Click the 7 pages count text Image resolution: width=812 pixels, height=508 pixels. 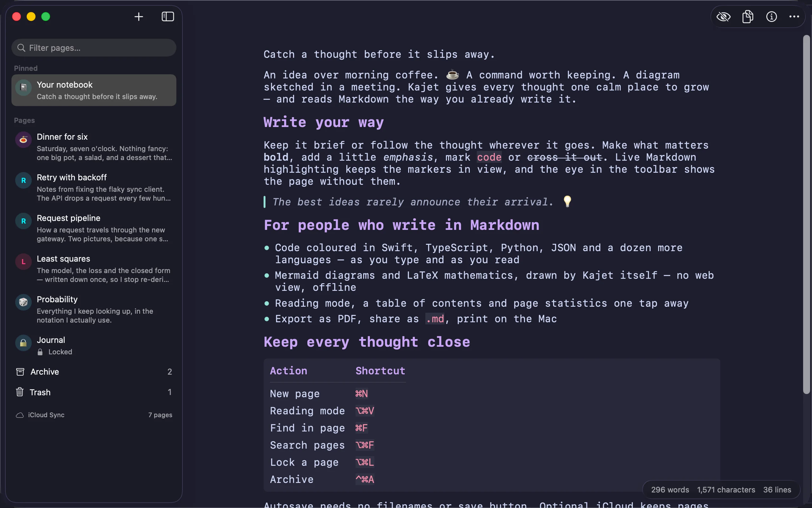pos(160,415)
